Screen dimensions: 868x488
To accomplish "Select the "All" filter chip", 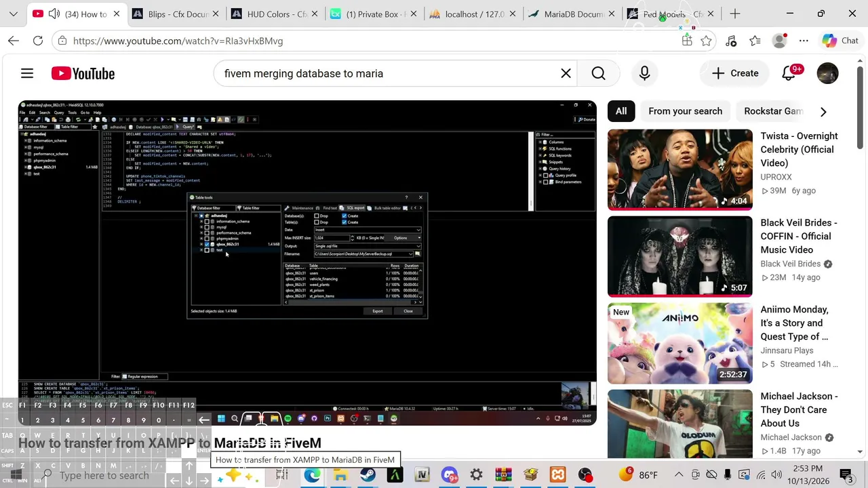I will pos(621,111).
